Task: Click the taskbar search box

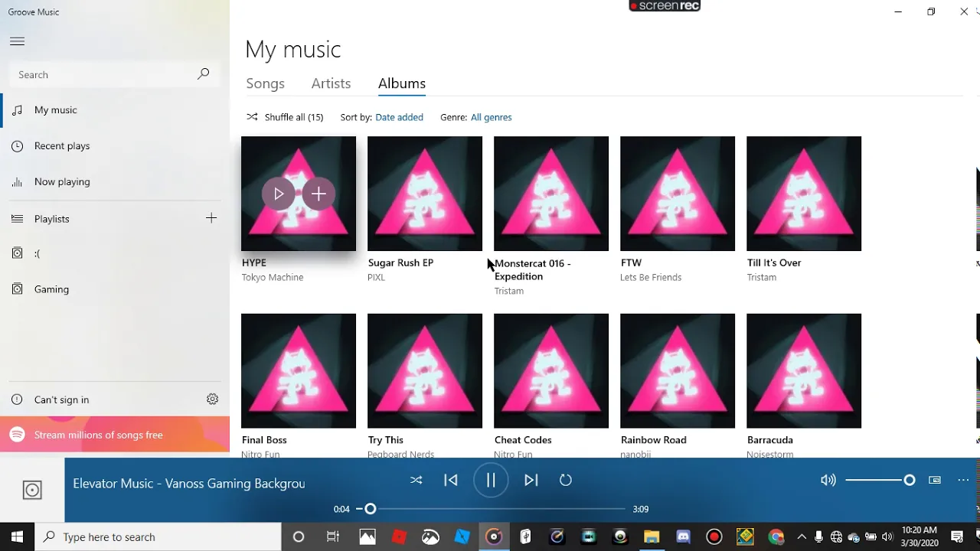Action: (158, 536)
